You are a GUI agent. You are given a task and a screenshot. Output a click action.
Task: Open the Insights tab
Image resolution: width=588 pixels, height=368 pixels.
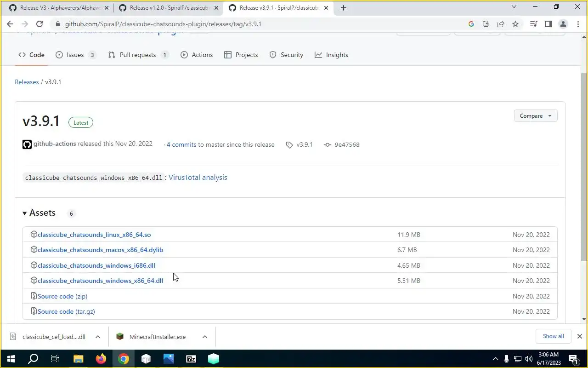point(331,55)
